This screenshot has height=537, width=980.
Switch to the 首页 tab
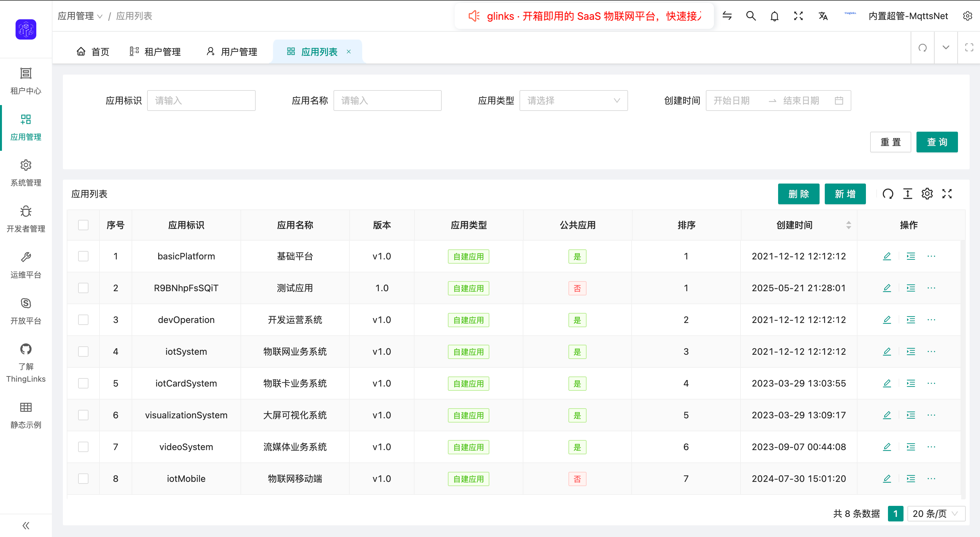[x=93, y=51]
